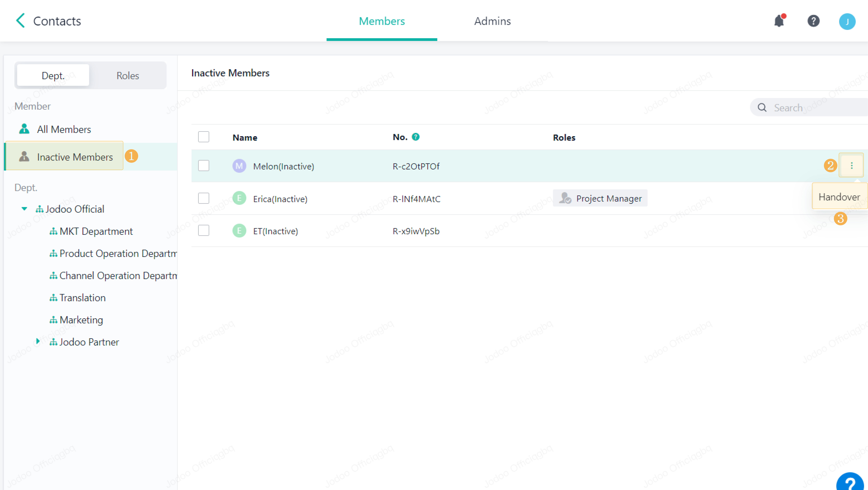Click the search magnifier icon
Image resolution: width=868 pixels, height=490 pixels.
coord(762,108)
